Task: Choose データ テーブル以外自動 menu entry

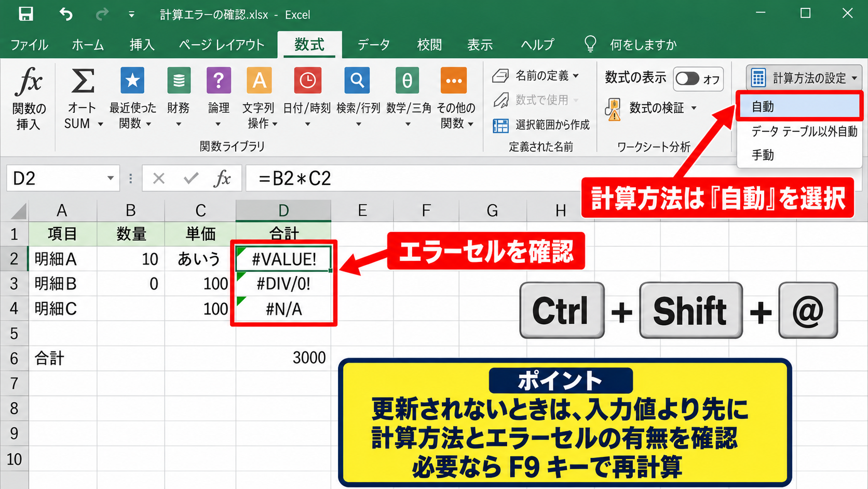Action: point(799,131)
